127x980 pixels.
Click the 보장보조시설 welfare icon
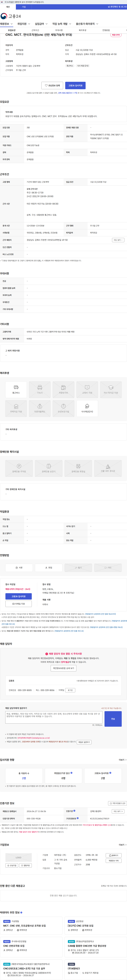pyautogui.click(x=63, y=409)
